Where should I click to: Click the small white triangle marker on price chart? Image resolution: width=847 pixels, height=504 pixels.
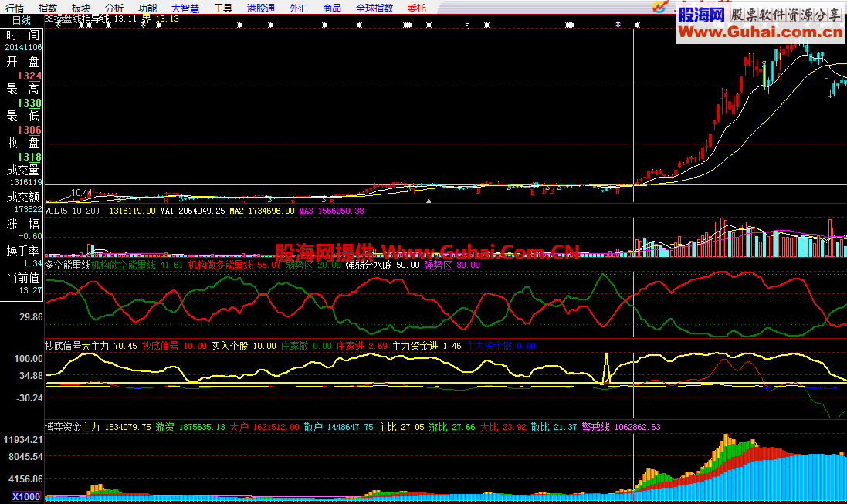[x=429, y=201]
